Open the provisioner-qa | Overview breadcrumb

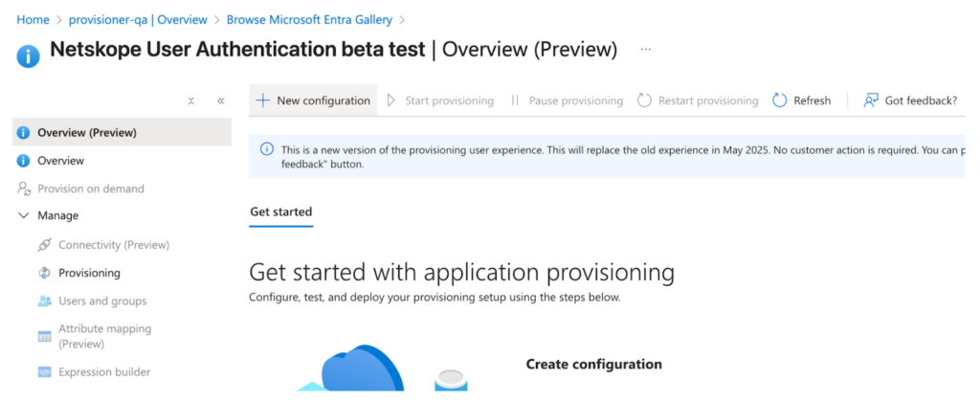point(138,20)
